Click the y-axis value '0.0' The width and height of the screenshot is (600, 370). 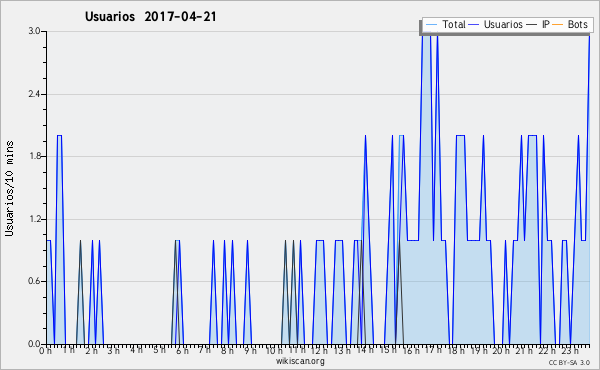35,344
